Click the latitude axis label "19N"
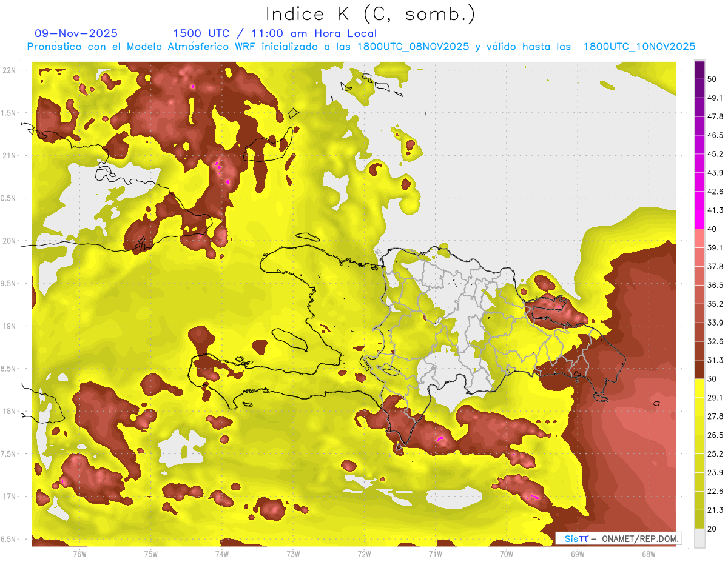The width and height of the screenshot is (728, 562). (9, 326)
